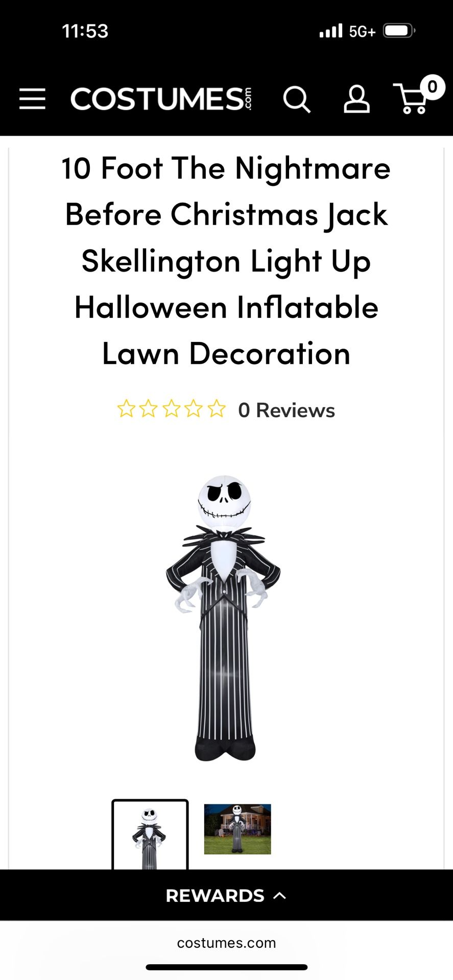
Task: Select the first outlined product thumbnail
Action: coord(150,835)
